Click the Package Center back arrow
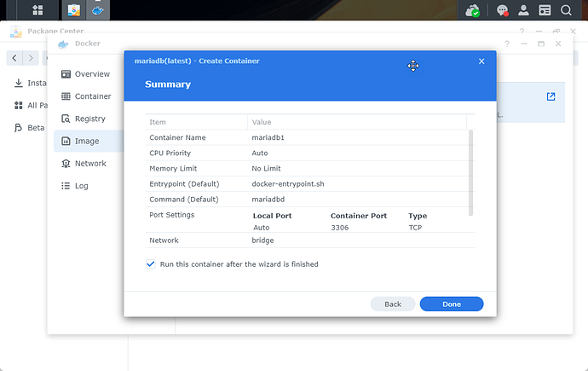 (x=15, y=58)
